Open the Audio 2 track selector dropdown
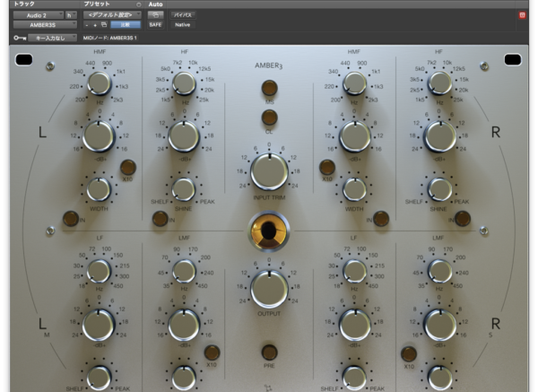 click(x=39, y=15)
